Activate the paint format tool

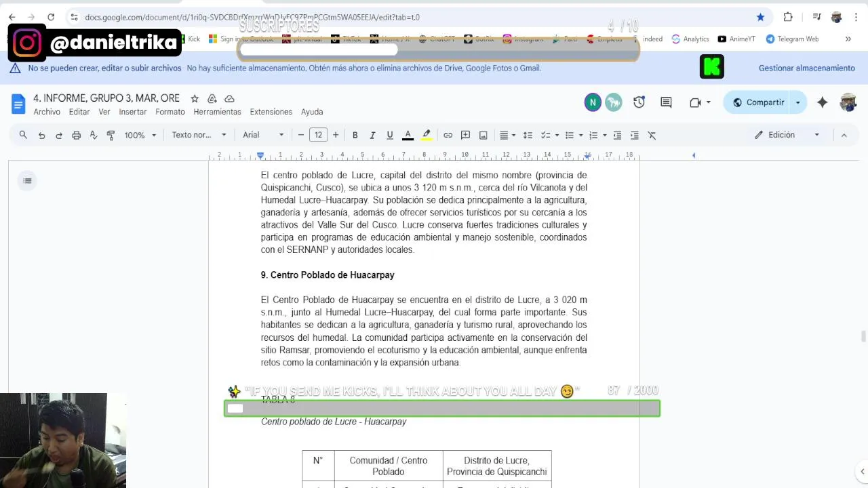pyautogui.click(x=111, y=135)
